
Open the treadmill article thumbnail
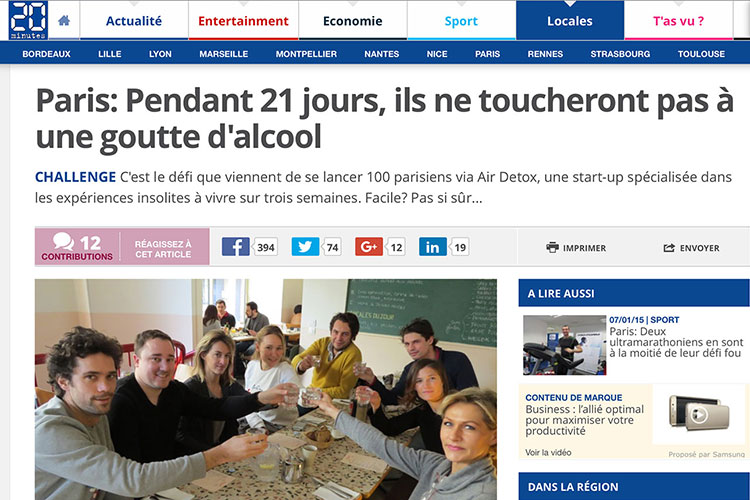coord(564,345)
